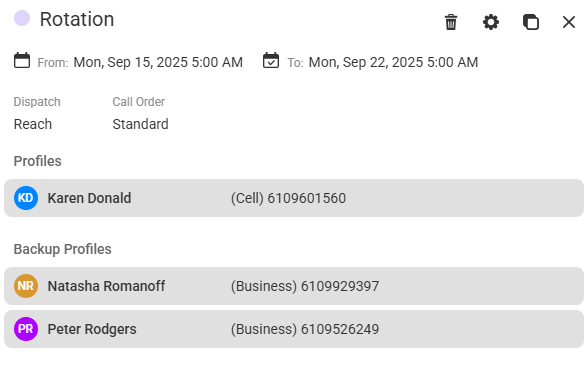Click the From date calendar icon

22,60
